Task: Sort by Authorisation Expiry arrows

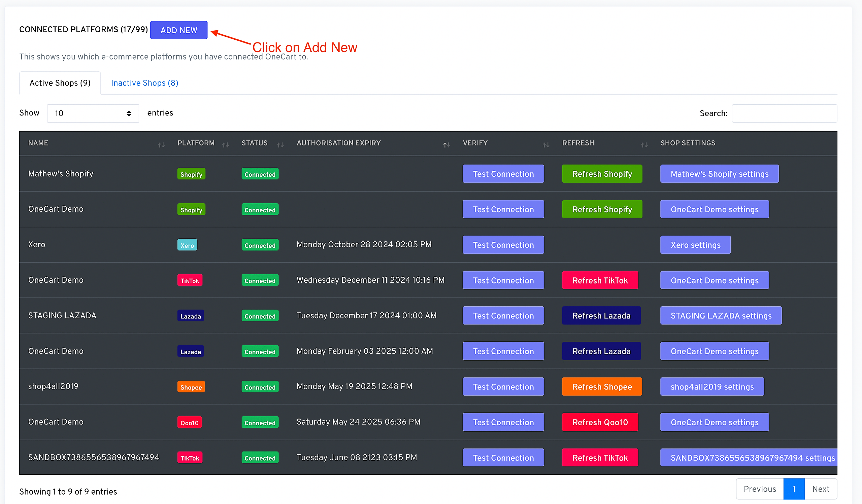Action: pyautogui.click(x=446, y=145)
